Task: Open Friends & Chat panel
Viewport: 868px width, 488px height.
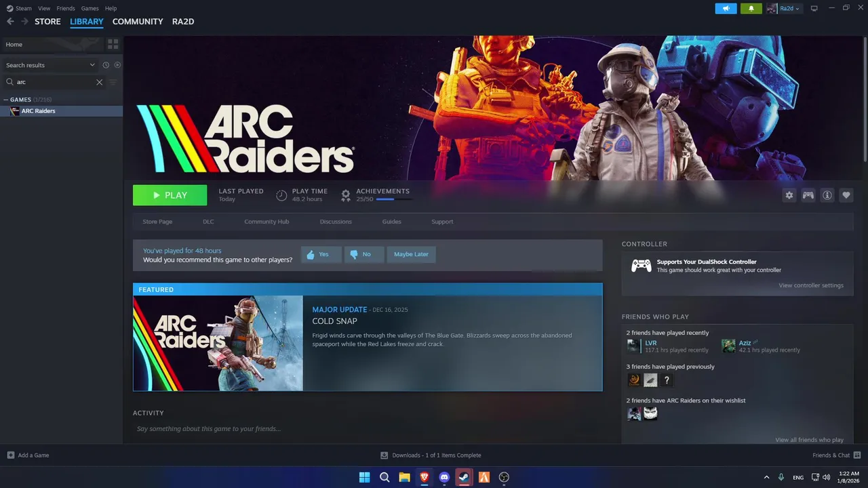Action: 836,455
